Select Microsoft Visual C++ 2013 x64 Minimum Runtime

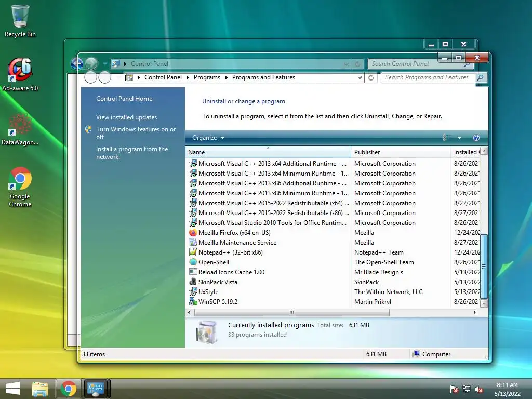point(273,174)
